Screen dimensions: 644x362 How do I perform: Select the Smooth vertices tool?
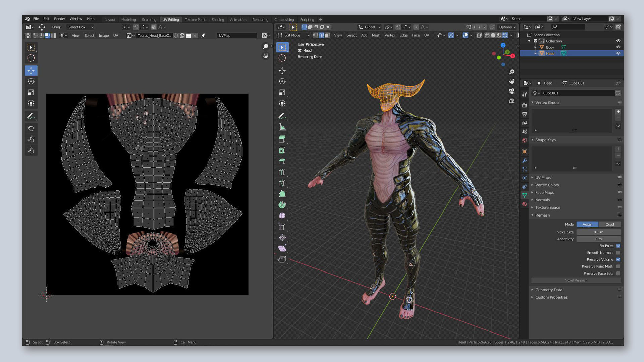point(282,216)
